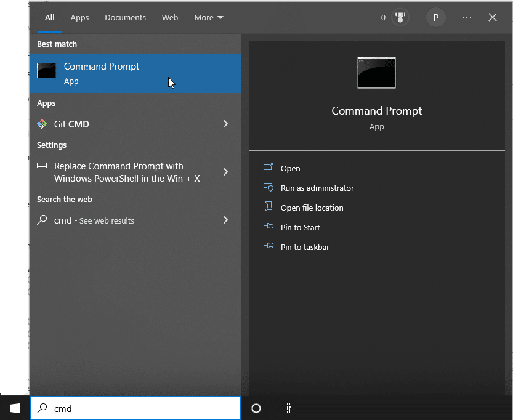Expand Git CMD result arrow
513x420 pixels.
click(x=225, y=124)
